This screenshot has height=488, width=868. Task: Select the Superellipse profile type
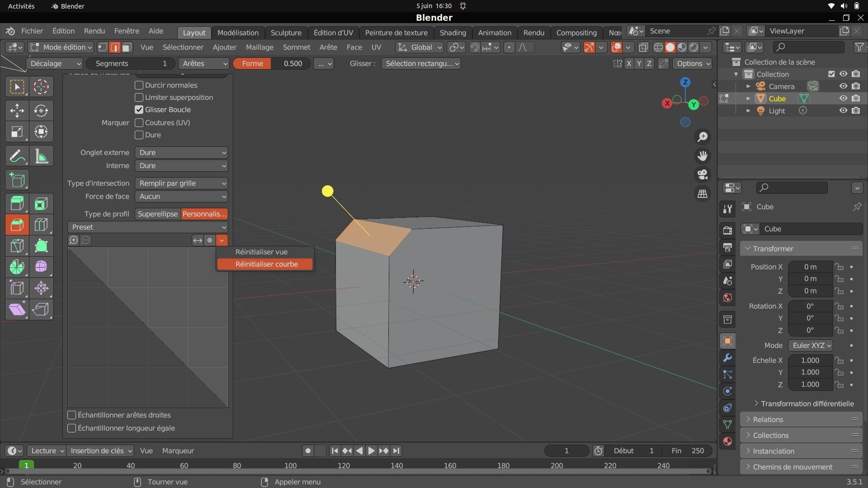click(x=158, y=214)
